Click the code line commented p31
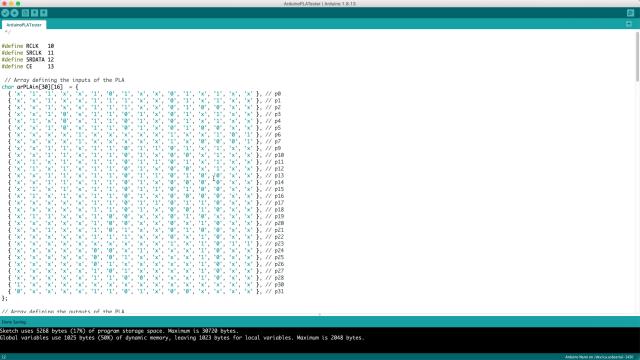The height and width of the screenshot is (360, 640). tap(146, 291)
